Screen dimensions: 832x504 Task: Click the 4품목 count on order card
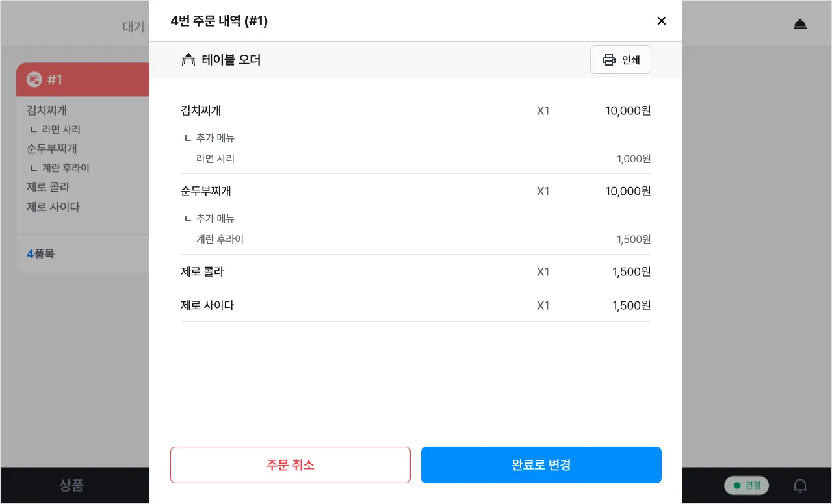[x=40, y=254]
